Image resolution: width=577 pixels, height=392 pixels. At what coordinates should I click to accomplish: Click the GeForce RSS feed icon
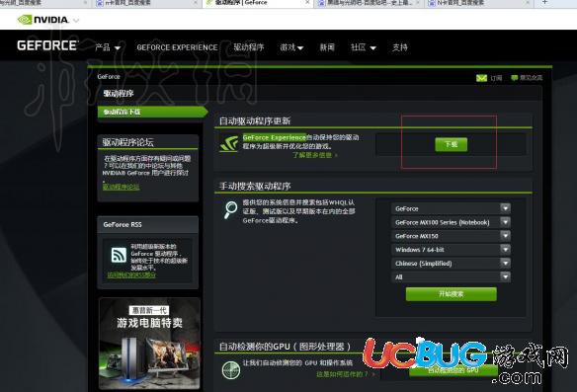pyautogui.click(x=119, y=255)
